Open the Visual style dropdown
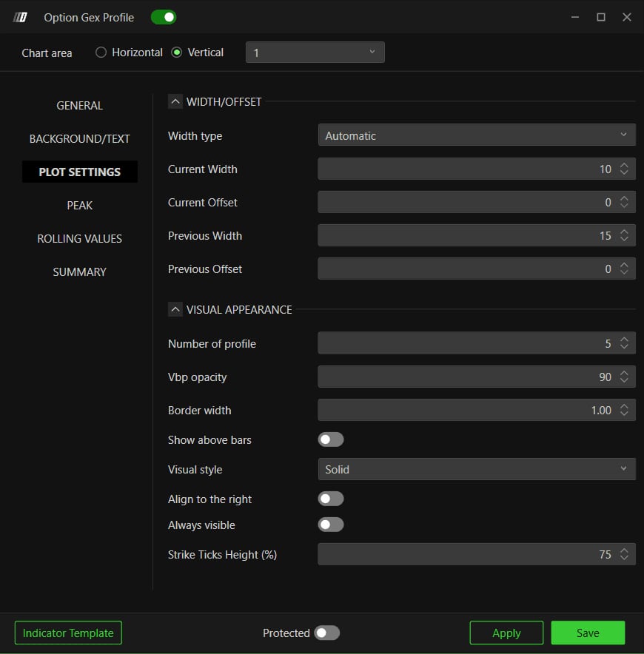 (x=477, y=469)
